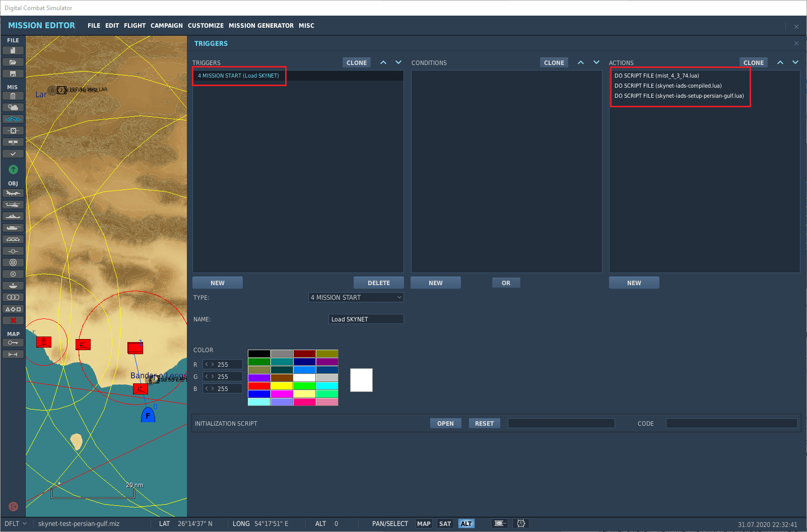The width and height of the screenshot is (807, 532).
Task: Open the shapes draw tool icon
Action: point(13,309)
